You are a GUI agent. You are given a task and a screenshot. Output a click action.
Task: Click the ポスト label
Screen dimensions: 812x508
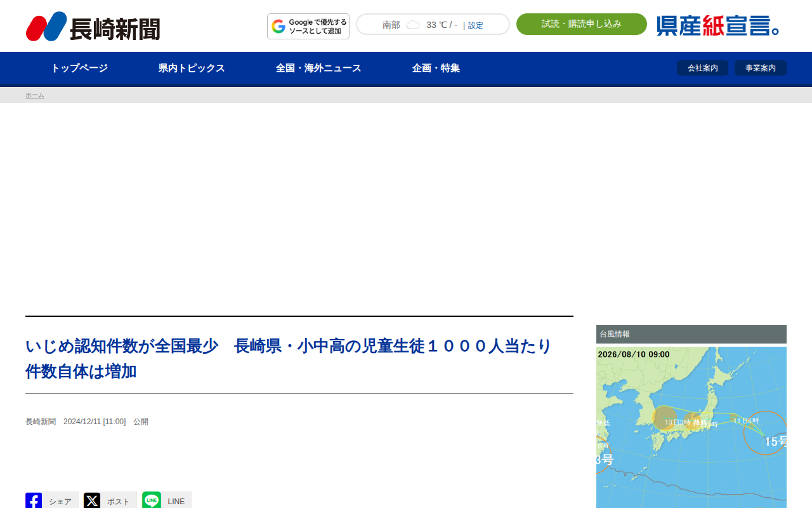[x=119, y=502]
